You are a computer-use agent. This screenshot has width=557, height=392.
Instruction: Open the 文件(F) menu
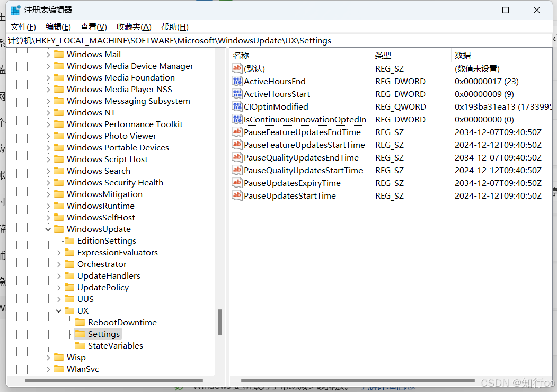tap(23, 27)
